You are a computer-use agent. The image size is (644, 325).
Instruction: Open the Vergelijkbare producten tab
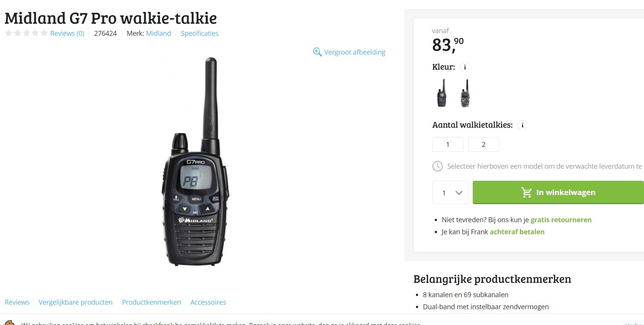pyautogui.click(x=76, y=302)
